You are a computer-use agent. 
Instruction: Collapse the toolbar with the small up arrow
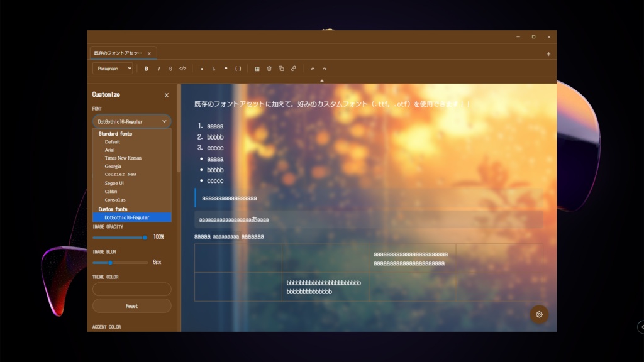pos(322,80)
